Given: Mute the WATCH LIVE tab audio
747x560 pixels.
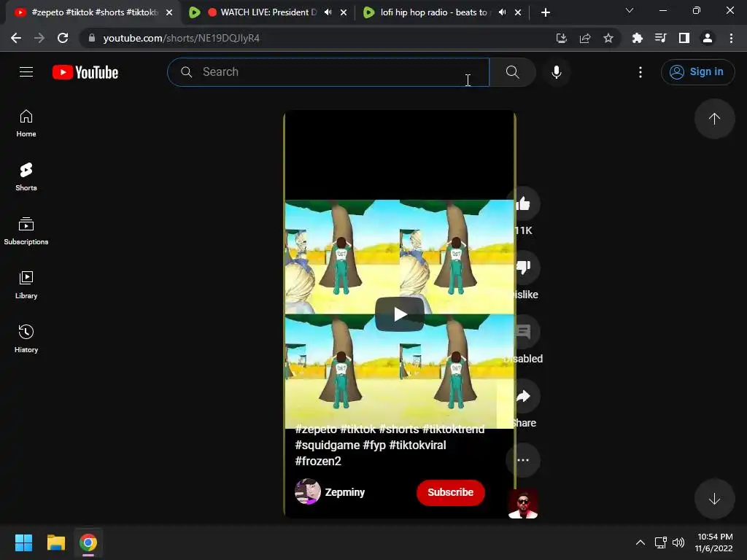Looking at the screenshot, I should click(328, 12).
